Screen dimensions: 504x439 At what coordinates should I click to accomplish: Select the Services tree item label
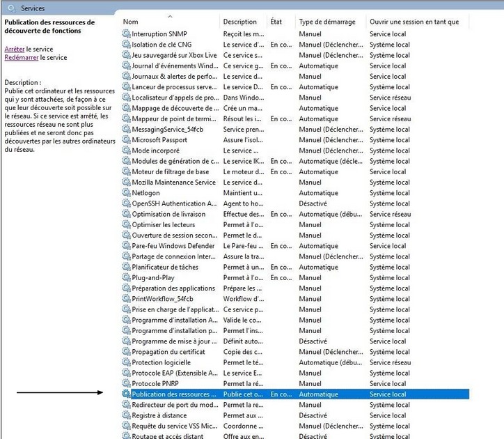[x=33, y=8]
